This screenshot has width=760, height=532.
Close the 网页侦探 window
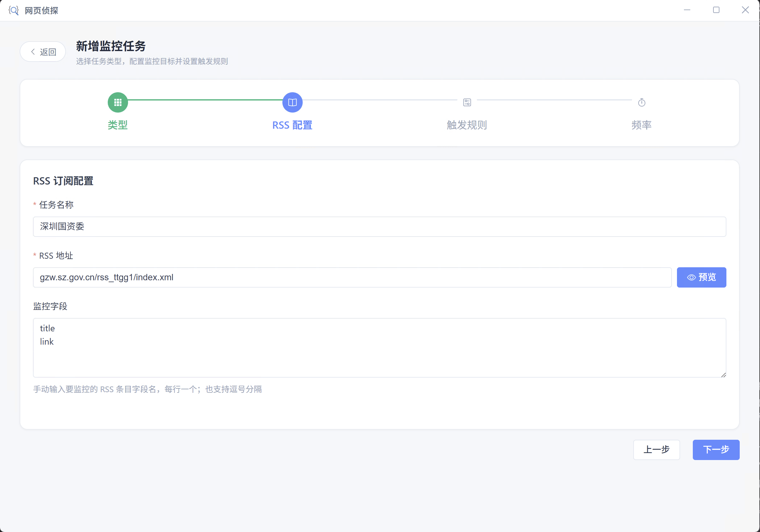745,10
